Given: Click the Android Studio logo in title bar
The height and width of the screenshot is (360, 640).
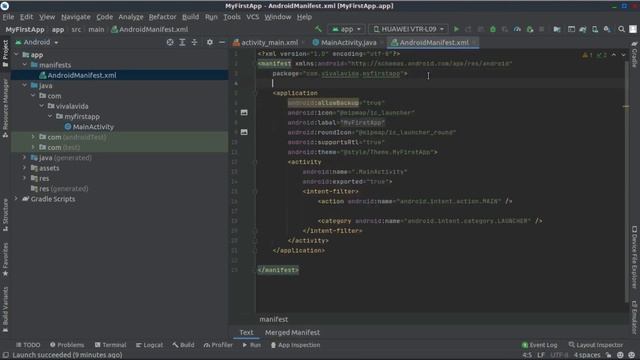Looking at the screenshot, I should click(x=5, y=6).
